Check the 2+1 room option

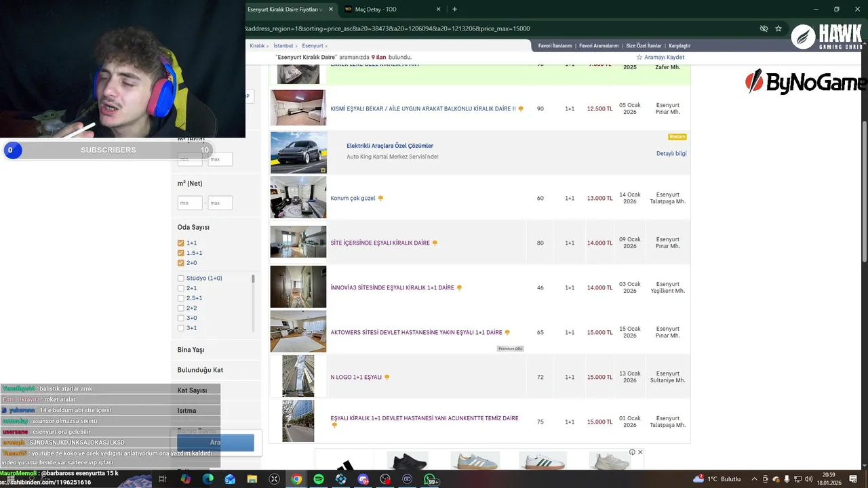[181, 288]
